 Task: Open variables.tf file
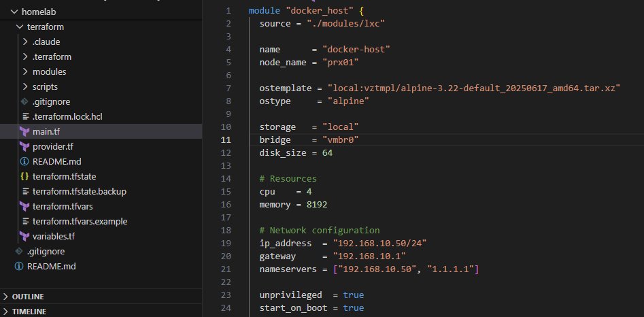54,236
